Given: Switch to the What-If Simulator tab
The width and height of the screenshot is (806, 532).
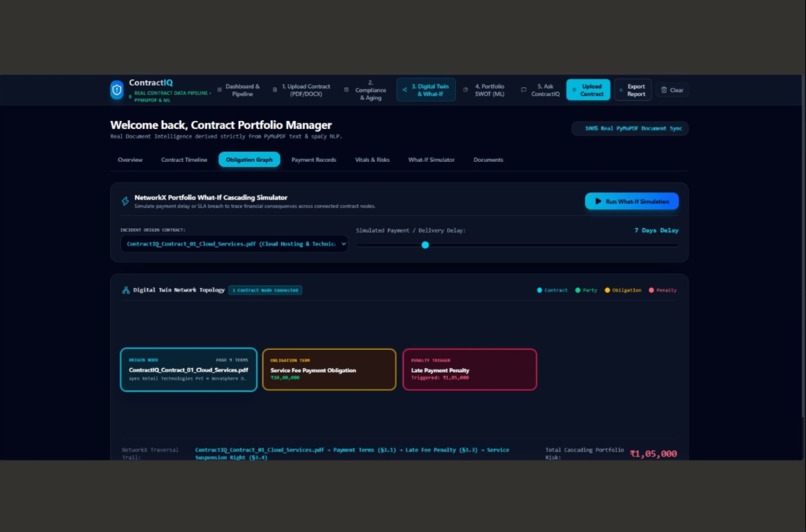Looking at the screenshot, I should click(x=431, y=160).
